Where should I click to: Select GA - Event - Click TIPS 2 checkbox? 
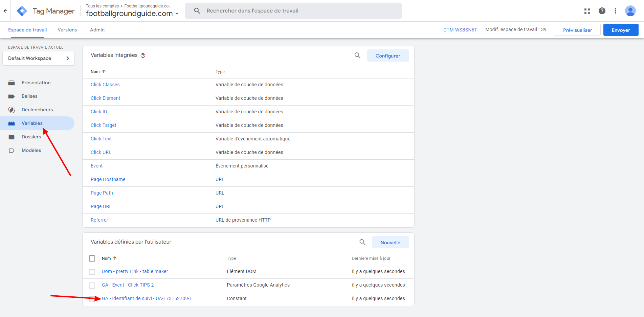coord(92,285)
